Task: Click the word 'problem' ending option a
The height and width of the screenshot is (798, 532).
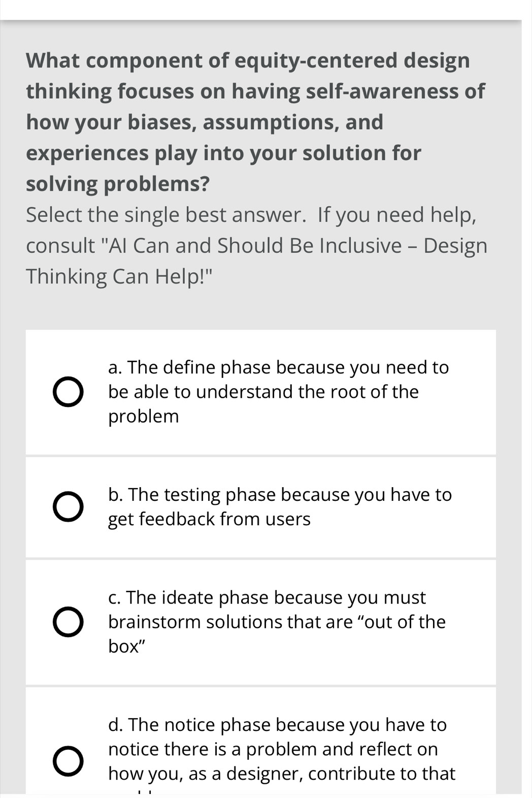Action: click(144, 417)
